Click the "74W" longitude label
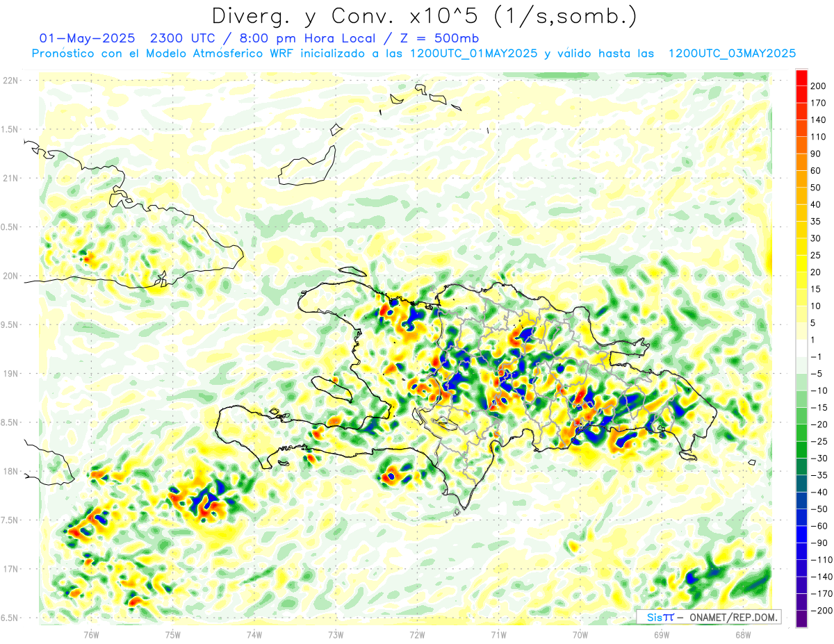 tap(254, 635)
